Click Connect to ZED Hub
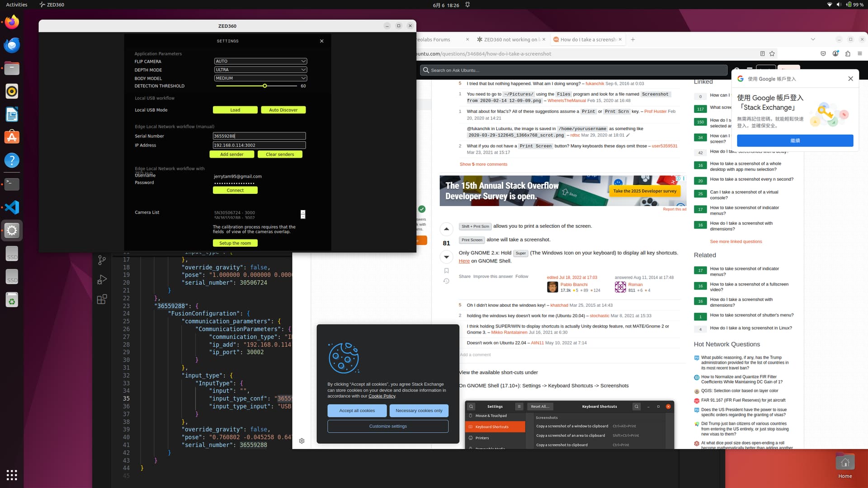This screenshot has height=488, width=868. tap(235, 190)
